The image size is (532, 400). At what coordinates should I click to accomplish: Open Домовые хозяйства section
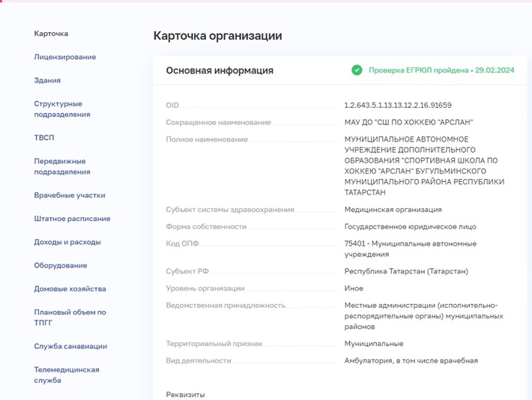(70, 288)
